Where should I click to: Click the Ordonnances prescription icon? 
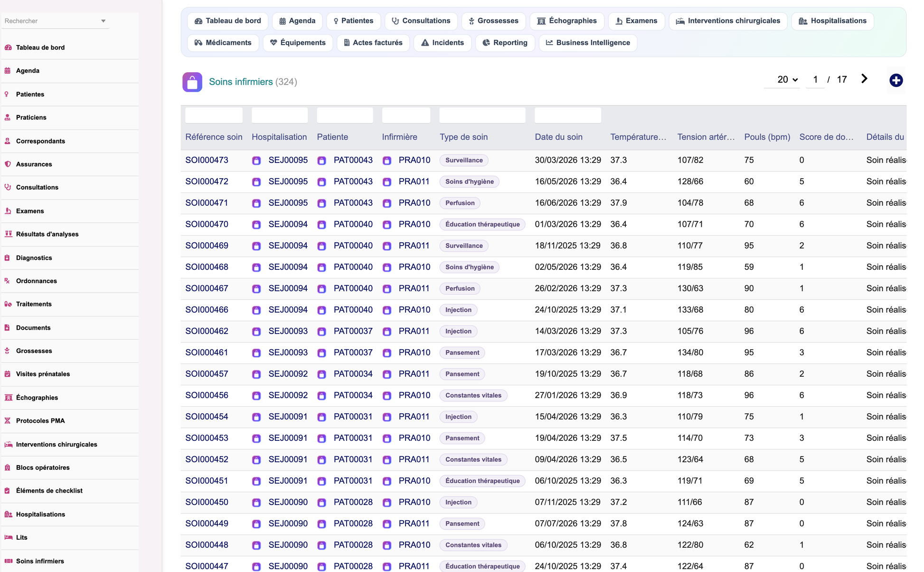[x=7, y=281]
